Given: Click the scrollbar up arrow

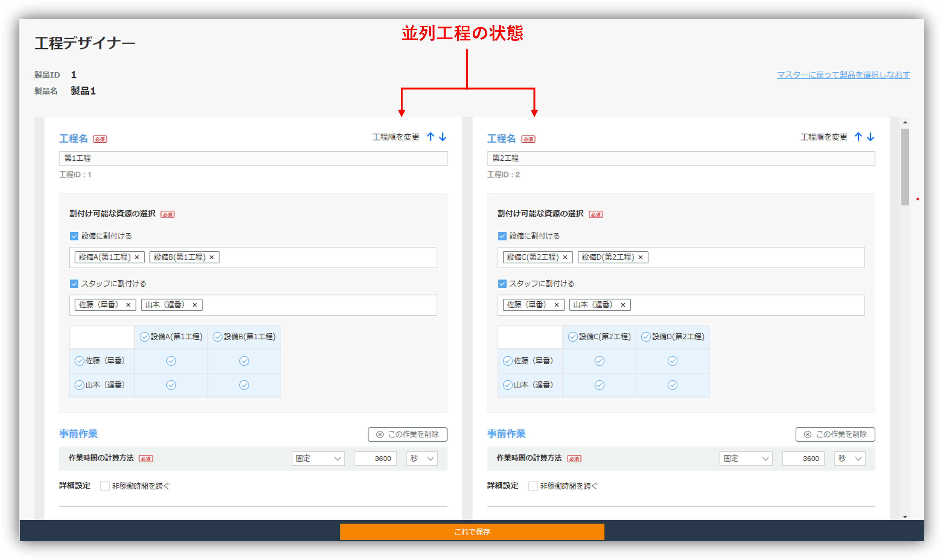Looking at the screenshot, I should 905,122.
